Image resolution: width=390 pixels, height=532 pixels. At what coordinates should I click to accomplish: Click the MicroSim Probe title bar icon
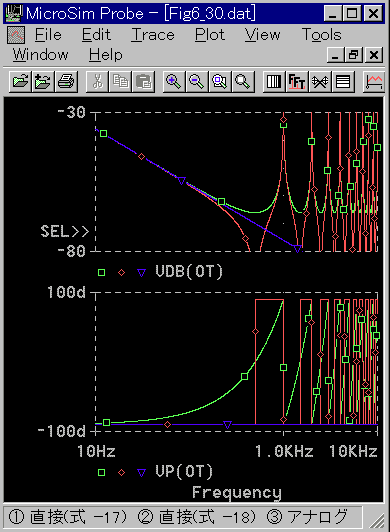(14, 13)
